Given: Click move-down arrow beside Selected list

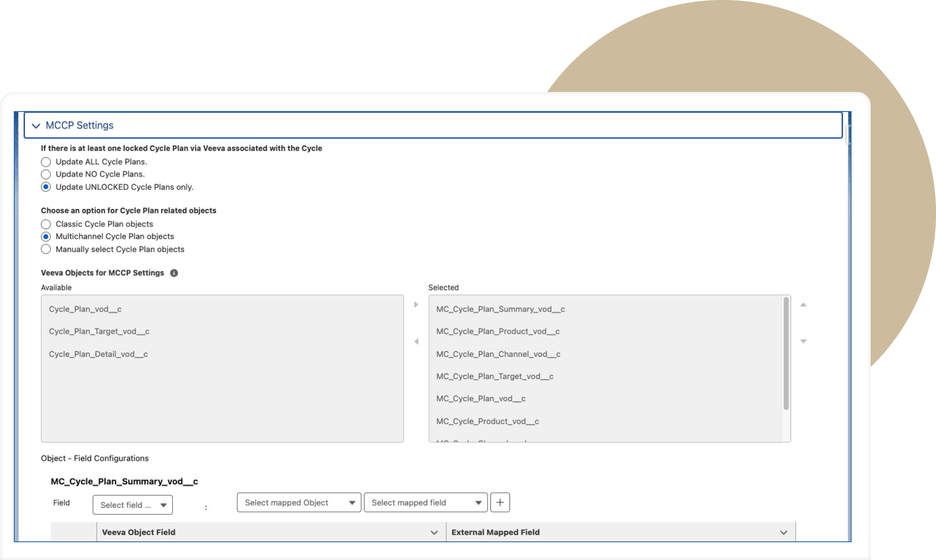Looking at the screenshot, I should (x=803, y=341).
